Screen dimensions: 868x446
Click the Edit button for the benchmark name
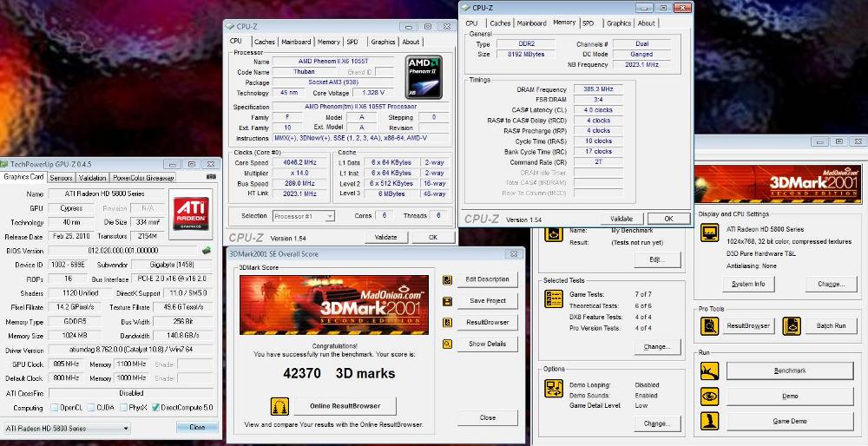(x=656, y=259)
